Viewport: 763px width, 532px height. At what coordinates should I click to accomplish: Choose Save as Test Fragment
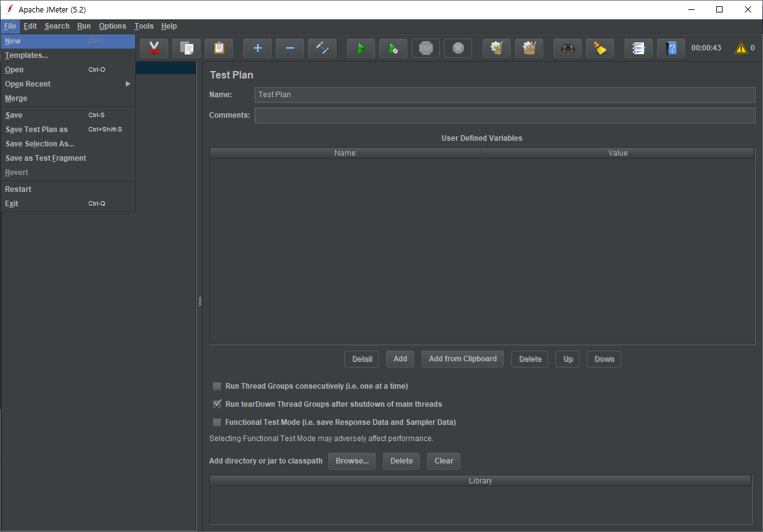68,158
